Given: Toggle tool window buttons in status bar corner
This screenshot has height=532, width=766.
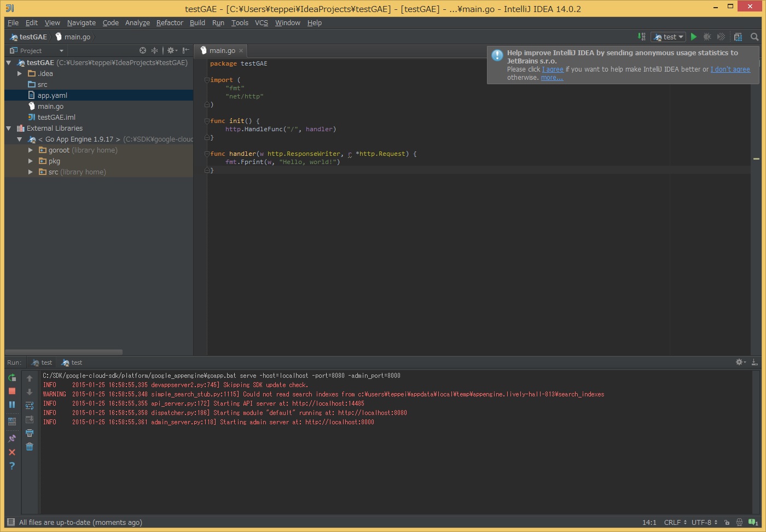Looking at the screenshot, I should point(11,522).
